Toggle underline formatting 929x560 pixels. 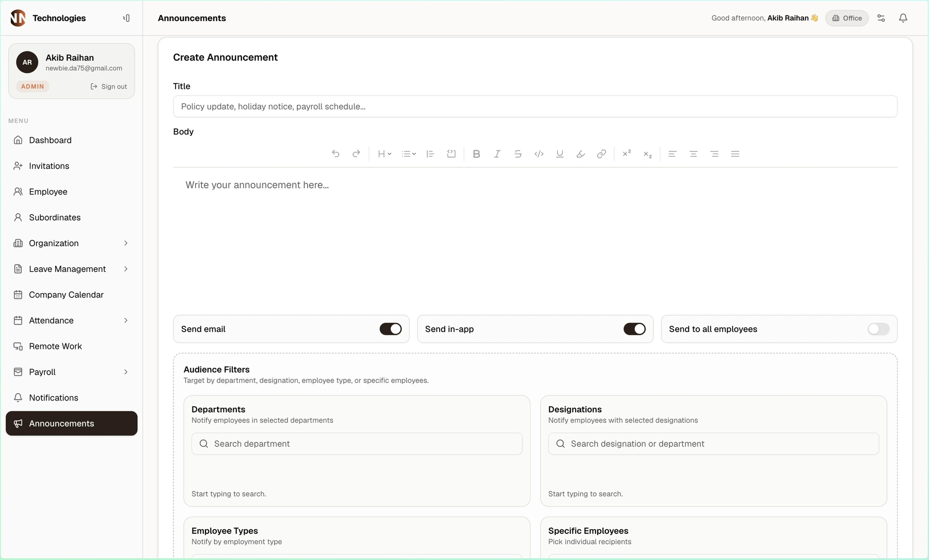pyautogui.click(x=559, y=154)
